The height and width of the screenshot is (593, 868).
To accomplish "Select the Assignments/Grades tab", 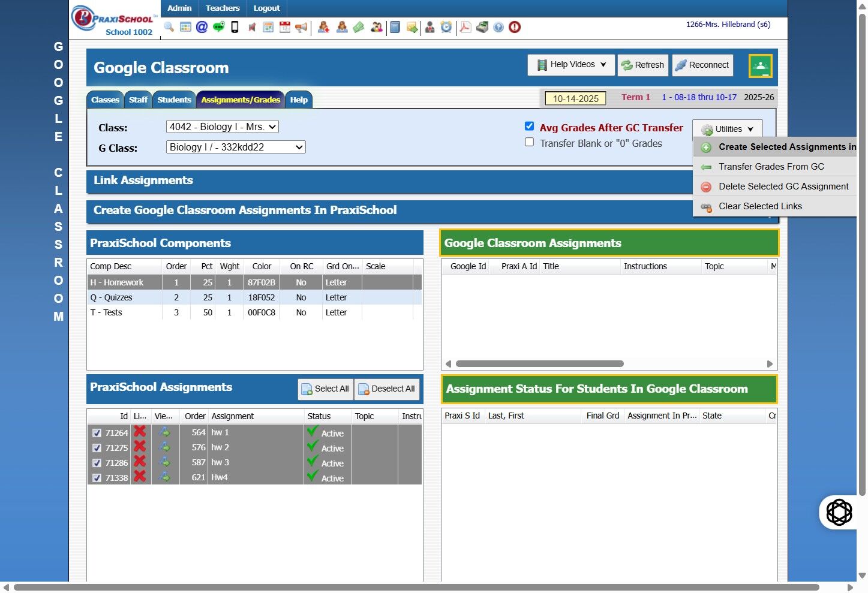I will point(241,100).
